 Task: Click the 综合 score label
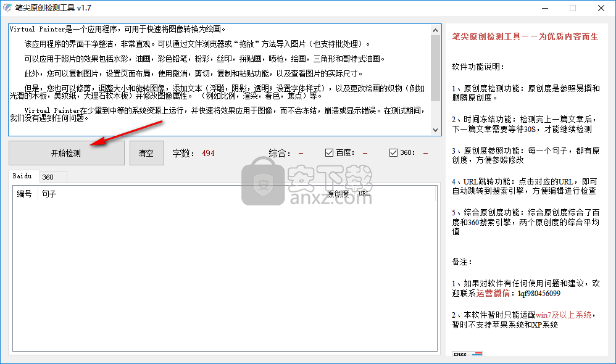280,153
